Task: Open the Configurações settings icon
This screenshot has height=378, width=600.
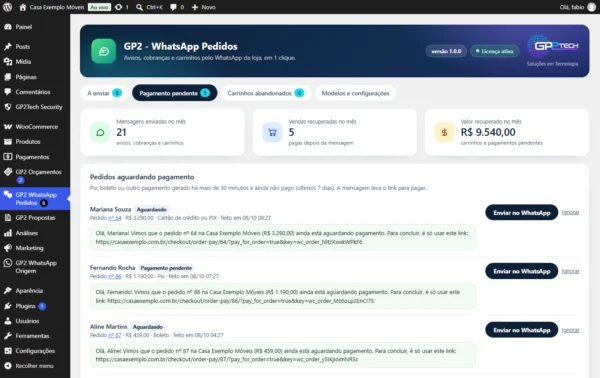Action: (x=8, y=350)
